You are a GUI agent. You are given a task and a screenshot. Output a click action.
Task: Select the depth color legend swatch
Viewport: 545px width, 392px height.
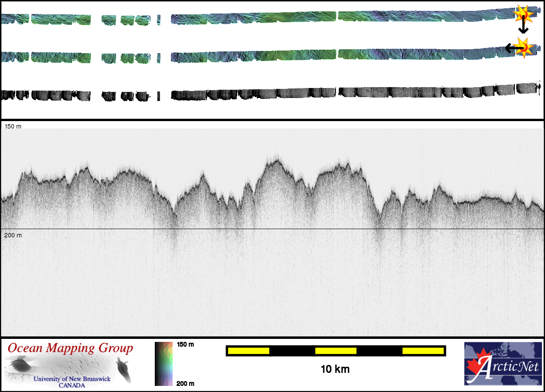(163, 364)
